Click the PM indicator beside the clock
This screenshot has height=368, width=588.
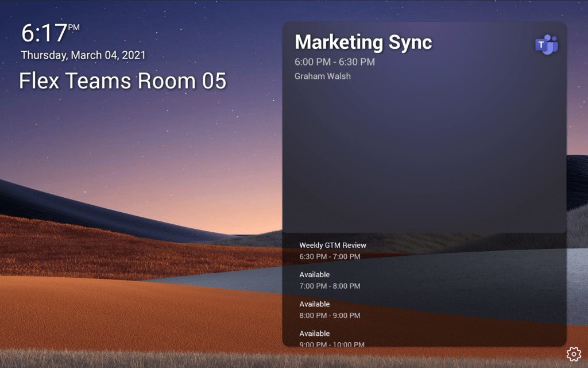[x=73, y=27]
